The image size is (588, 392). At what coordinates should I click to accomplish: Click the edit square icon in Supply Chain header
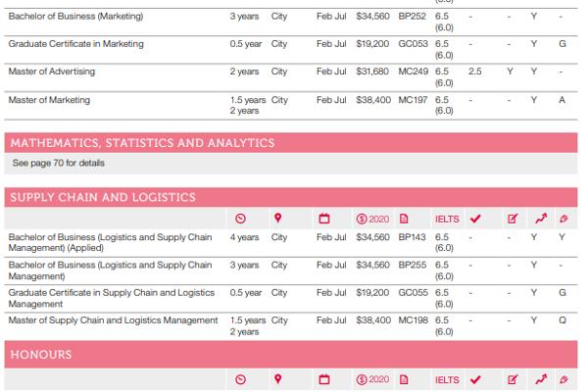(512, 219)
